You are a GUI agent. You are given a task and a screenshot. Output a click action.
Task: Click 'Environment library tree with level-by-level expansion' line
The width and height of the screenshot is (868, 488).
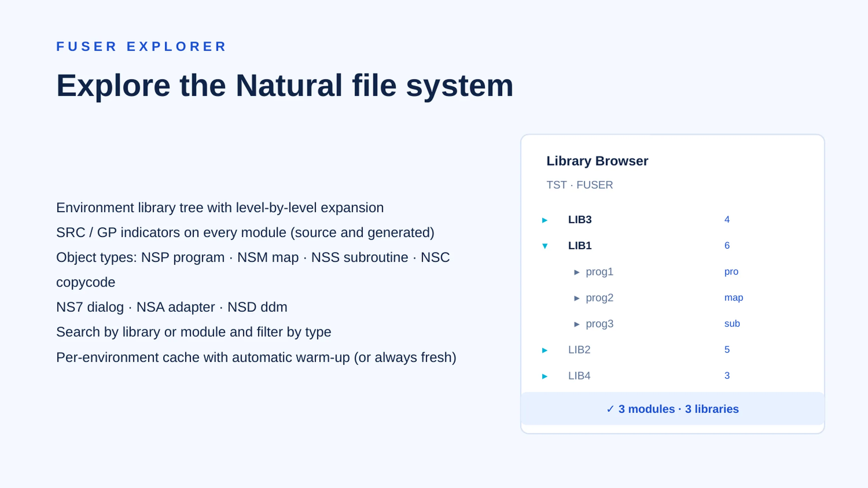(x=220, y=208)
